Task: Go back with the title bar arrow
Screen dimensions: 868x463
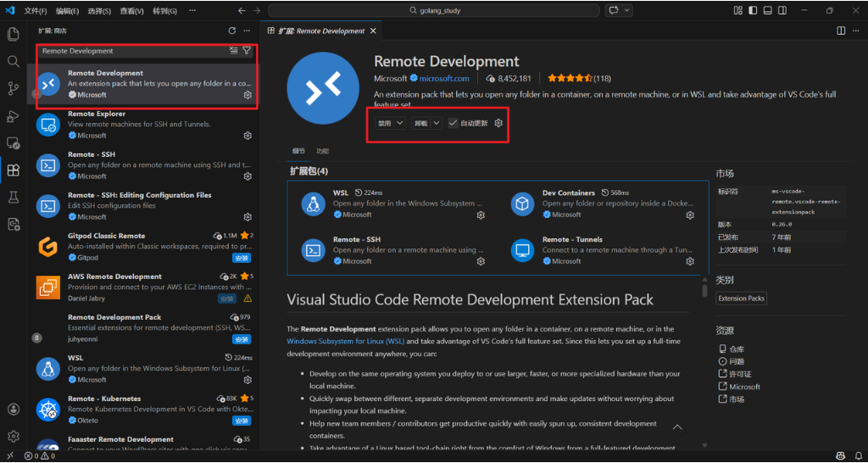Action: [242, 10]
